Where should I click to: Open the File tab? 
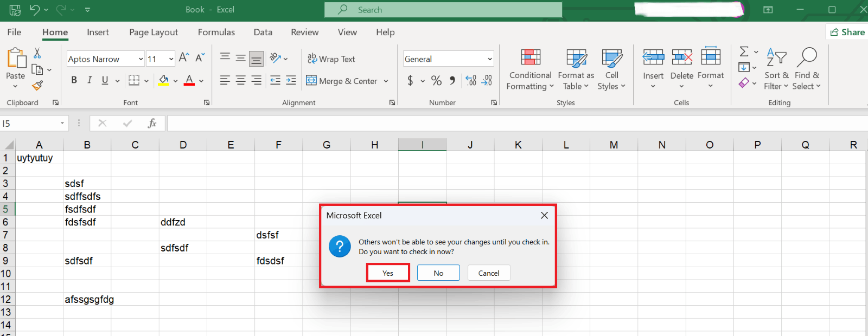[x=14, y=32]
